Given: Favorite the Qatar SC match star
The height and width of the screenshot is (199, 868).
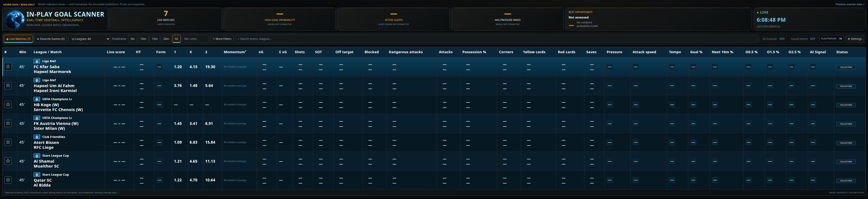Looking at the screenshot, I should (8, 180).
